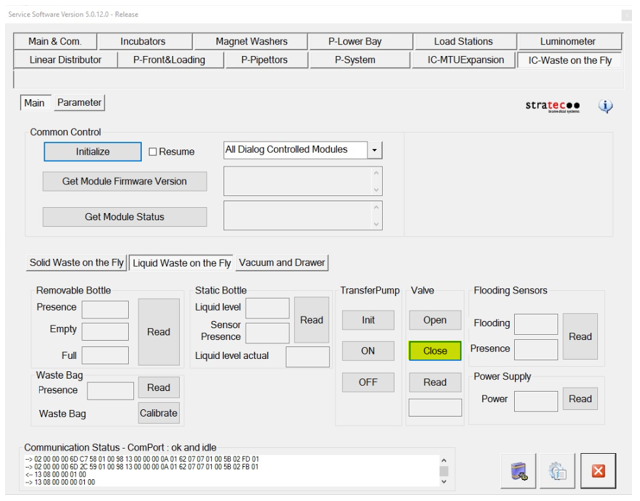
Task: Click the Waste Bag Calibrate button
Action: [x=158, y=413]
